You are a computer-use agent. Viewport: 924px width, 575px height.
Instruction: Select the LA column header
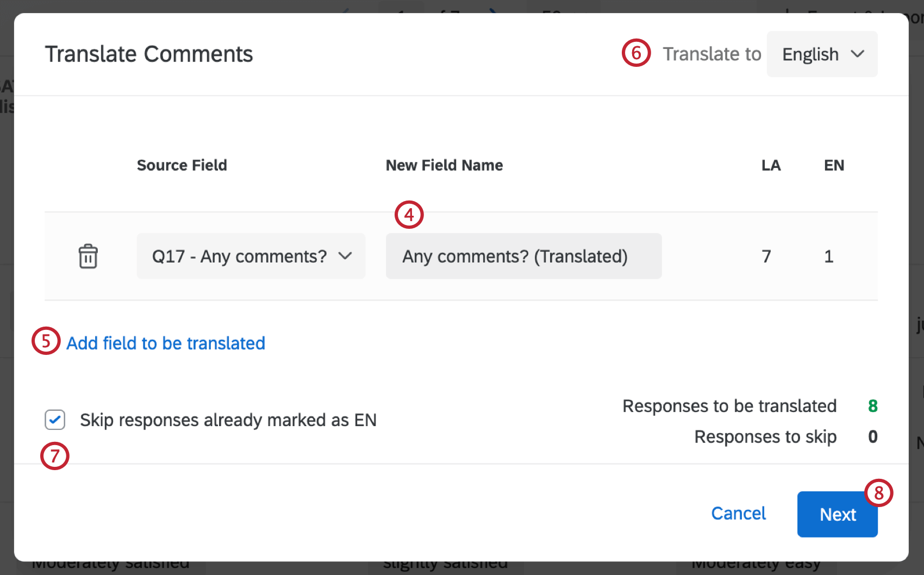point(771,165)
